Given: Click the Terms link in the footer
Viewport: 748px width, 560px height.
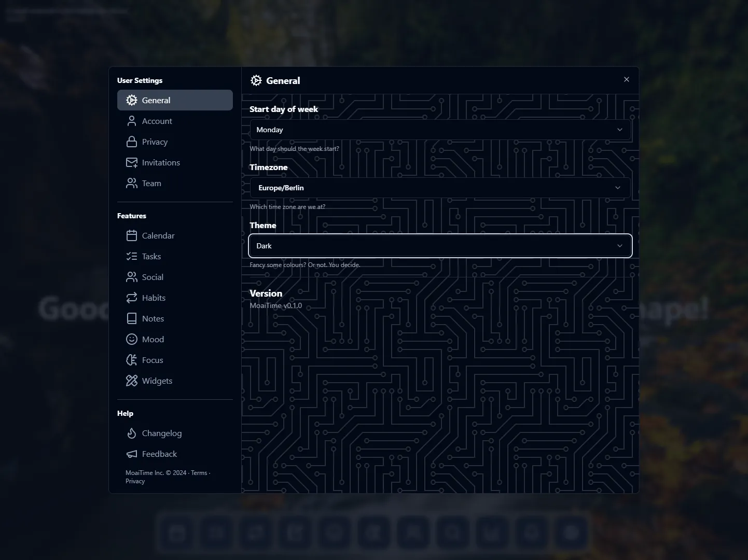Looking at the screenshot, I should [x=198, y=473].
